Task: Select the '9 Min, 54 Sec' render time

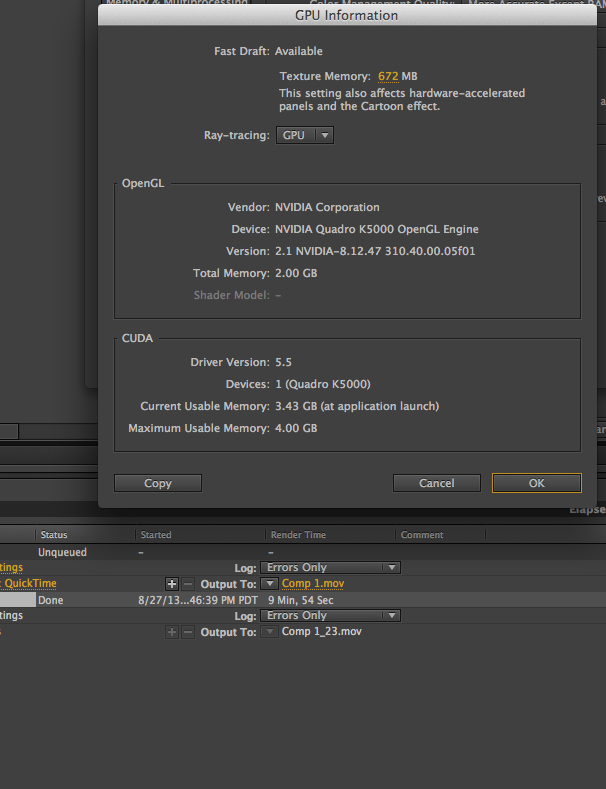Action: (x=300, y=600)
